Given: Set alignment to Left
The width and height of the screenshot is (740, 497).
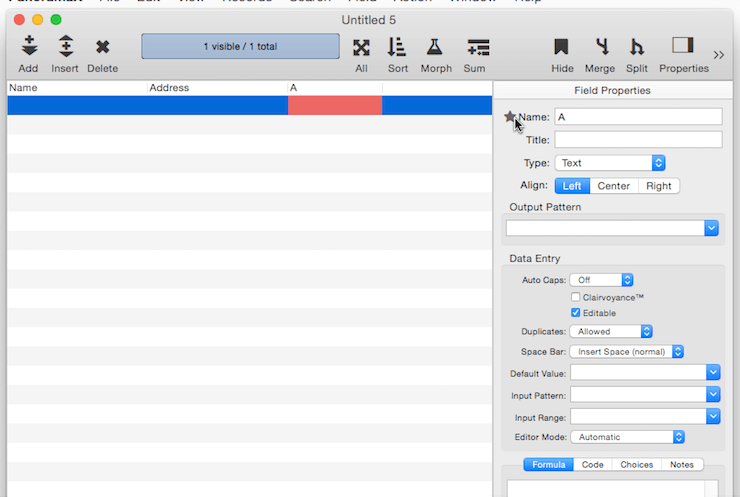Looking at the screenshot, I should 572,186.
